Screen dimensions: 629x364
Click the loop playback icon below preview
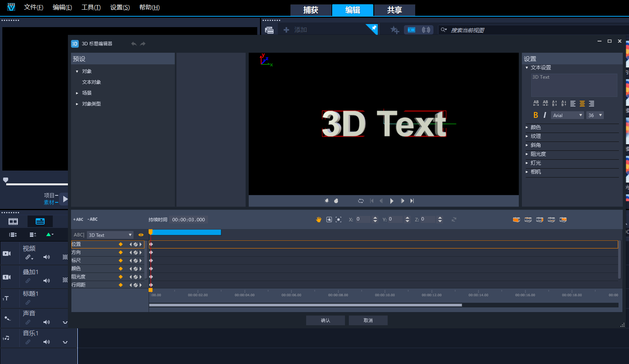(361, 201)
